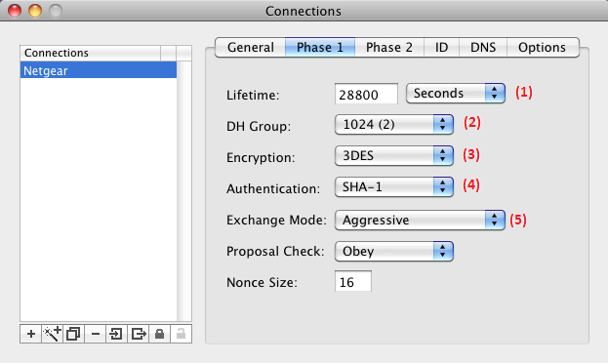Duplicate the selected connection
This screenshot has width=608, height=364.
(73, 334)
